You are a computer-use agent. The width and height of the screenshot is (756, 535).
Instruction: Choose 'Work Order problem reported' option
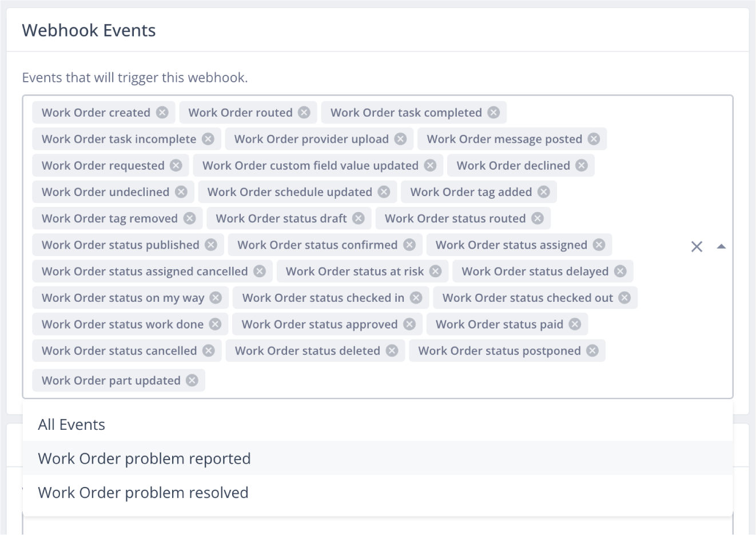pyautogui.click(x=144, y=458)
